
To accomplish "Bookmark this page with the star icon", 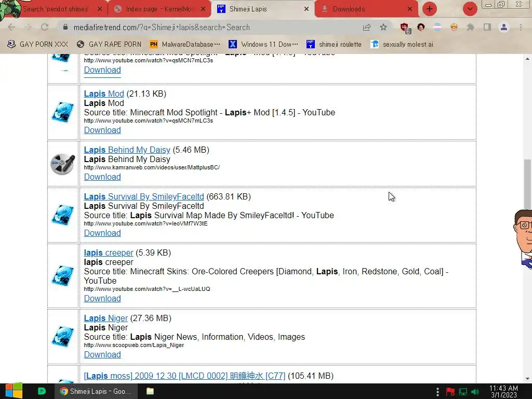I will pos(383,27).
